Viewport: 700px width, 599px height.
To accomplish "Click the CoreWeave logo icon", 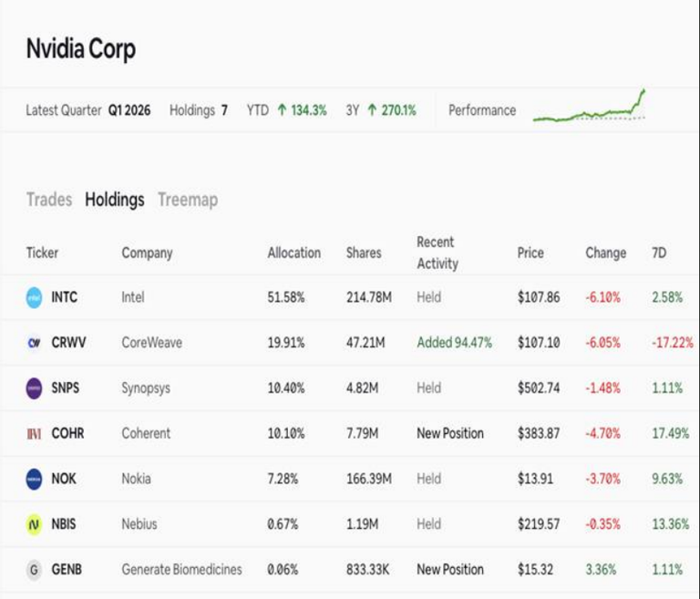I will tap(34, 343).
